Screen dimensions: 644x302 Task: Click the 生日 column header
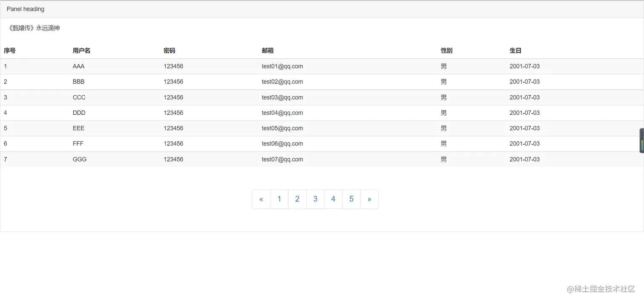click(x=516, y=51)
